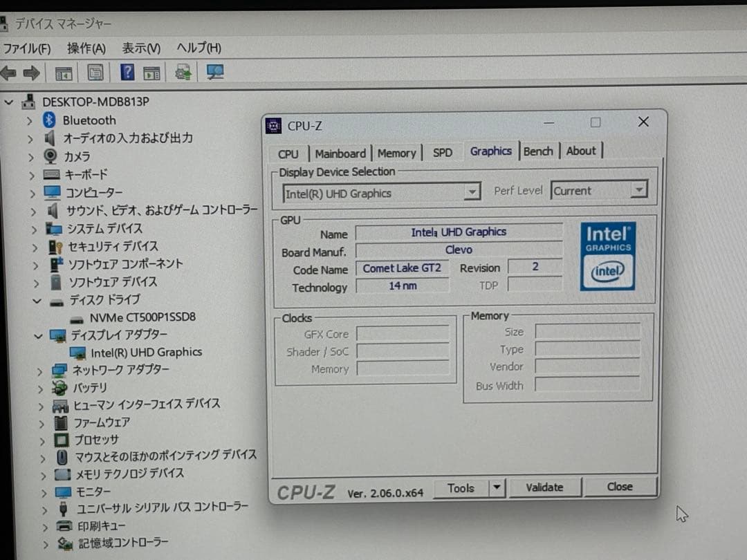
Task: Switch to the CPU tab in CPU-Z
Action: pos(288,153)
